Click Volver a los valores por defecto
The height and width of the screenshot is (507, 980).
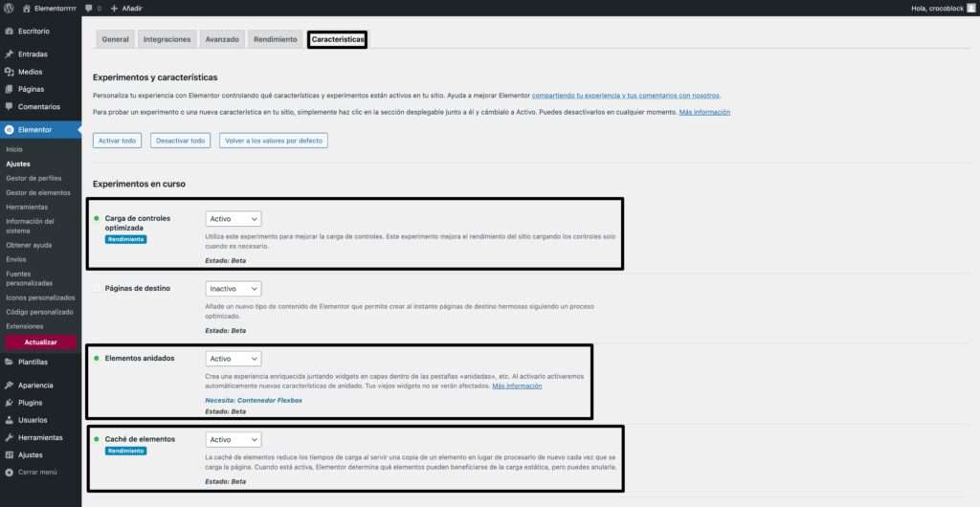[x=273, y=141]
